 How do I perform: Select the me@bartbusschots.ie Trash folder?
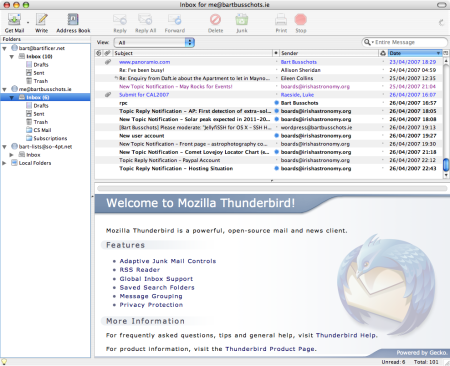point(37,122)
